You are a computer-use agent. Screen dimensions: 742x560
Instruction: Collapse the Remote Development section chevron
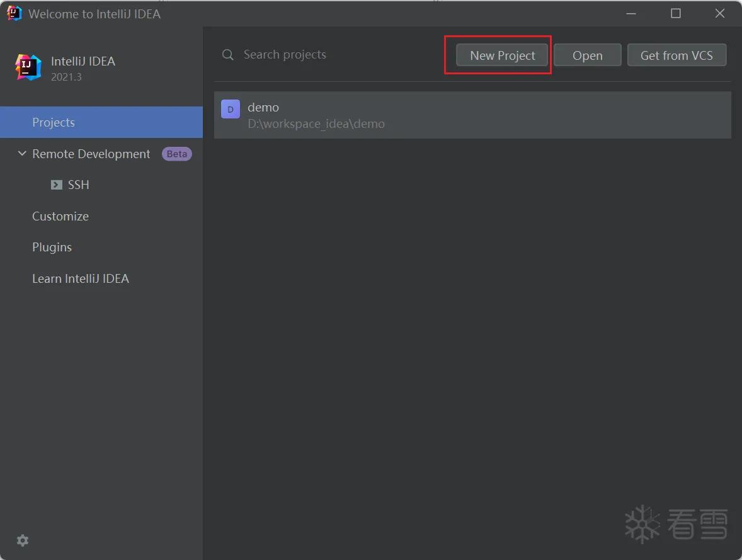pos(22,153)
